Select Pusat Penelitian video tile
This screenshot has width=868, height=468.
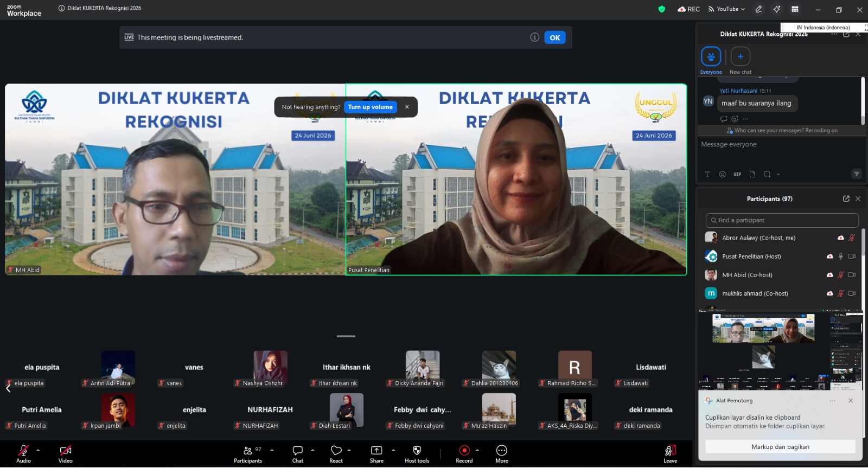[x=516, y=179]
